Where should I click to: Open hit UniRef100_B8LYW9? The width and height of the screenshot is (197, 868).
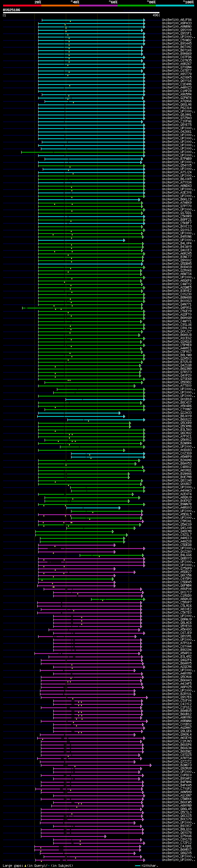pyautogui.click(x=177, y=355)
